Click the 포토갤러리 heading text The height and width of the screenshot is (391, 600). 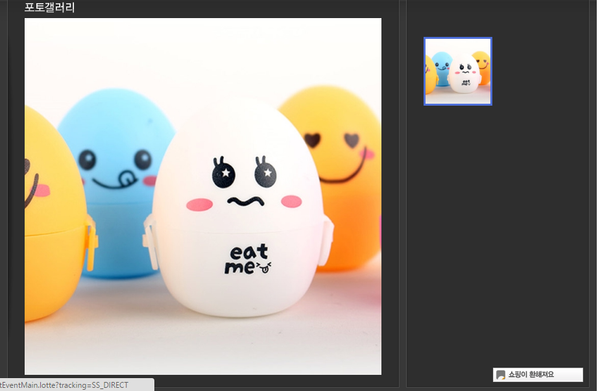pyautogui.click(x=50, y=7)
